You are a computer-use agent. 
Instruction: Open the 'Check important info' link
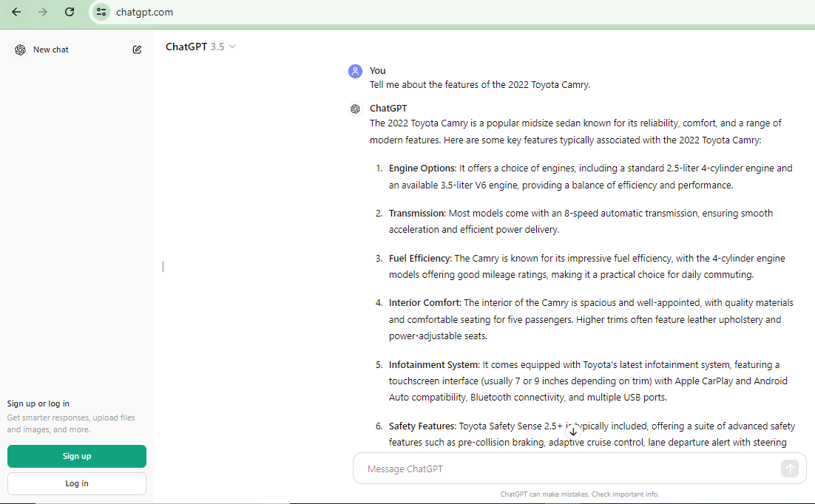626,494
